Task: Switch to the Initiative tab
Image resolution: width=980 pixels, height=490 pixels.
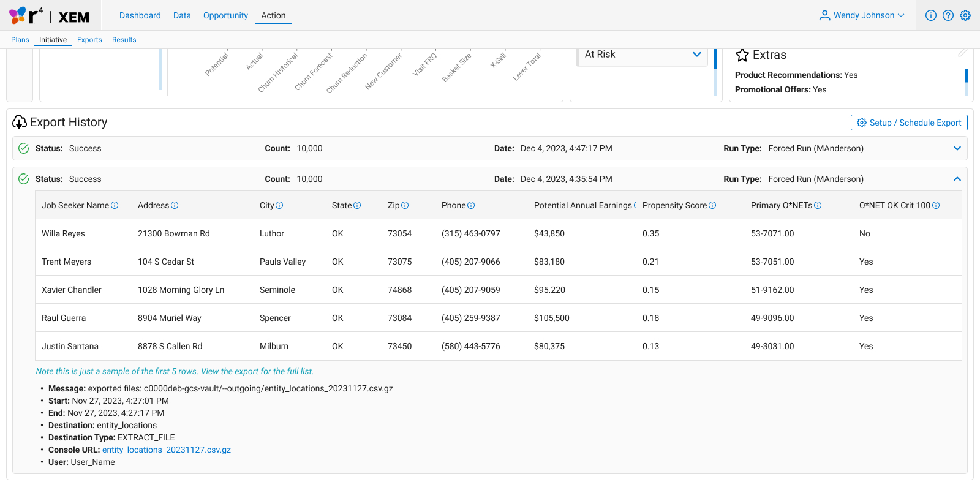Action: 53,40
